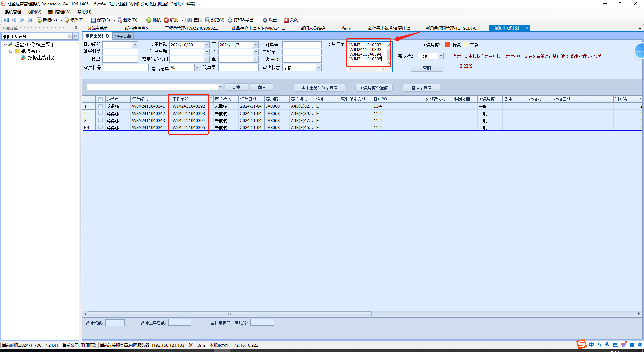The width and height of the screenshot is (644, 352).
Task: Switch to the 软件需求新增/变更申请 tab
Action: pyautogui.click(x=389, y=28)
